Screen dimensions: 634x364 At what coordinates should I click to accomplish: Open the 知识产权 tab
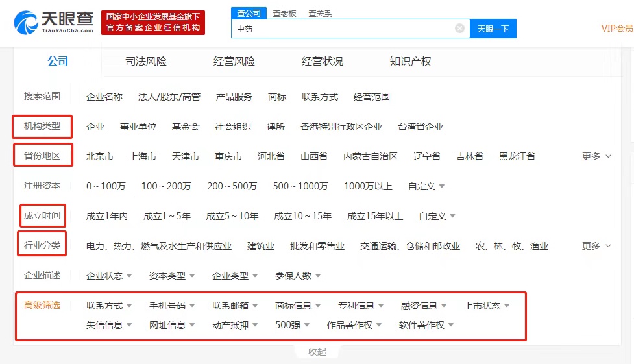tap(410, 62)
